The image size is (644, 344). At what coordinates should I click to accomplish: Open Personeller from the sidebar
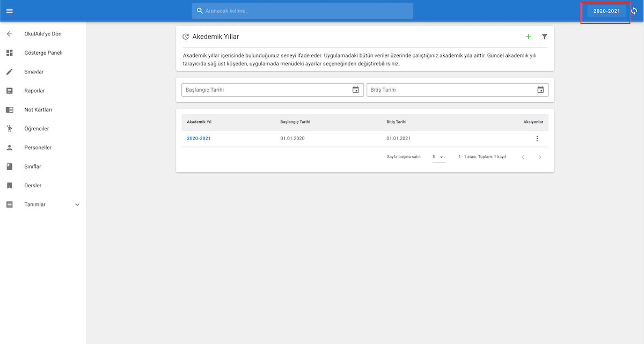[38, 148]
